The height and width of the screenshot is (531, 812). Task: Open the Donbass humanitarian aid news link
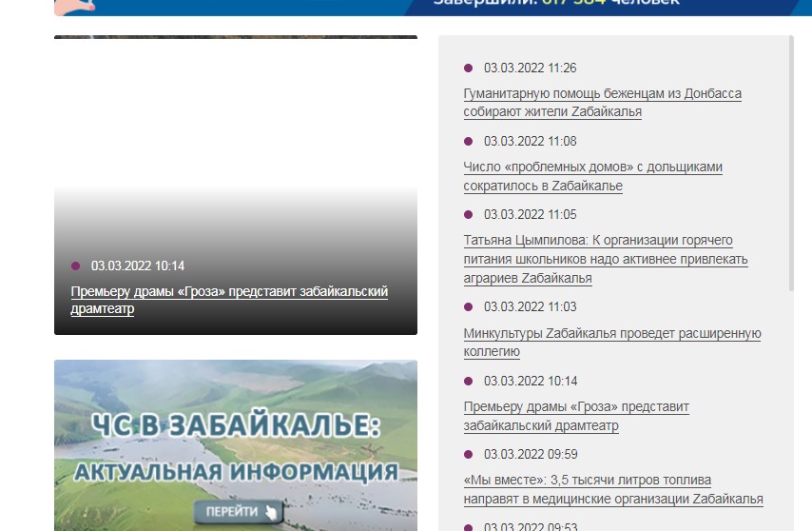(x=602, y=103)
